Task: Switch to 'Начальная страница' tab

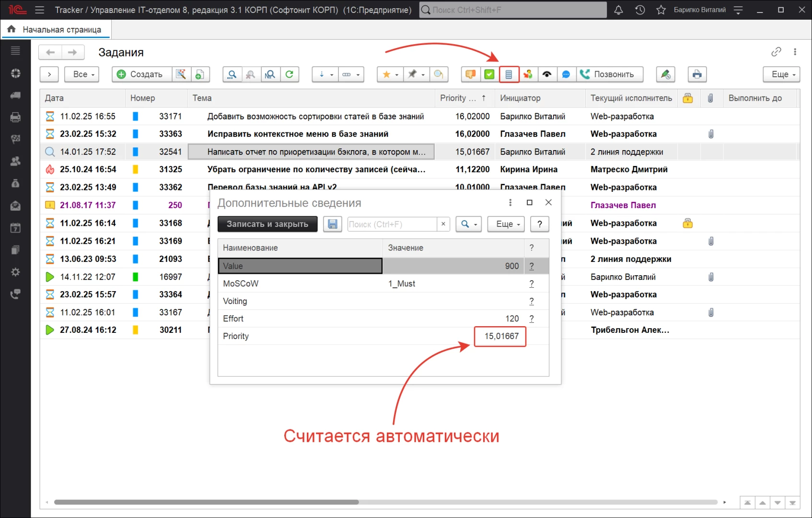Action: 56,30
